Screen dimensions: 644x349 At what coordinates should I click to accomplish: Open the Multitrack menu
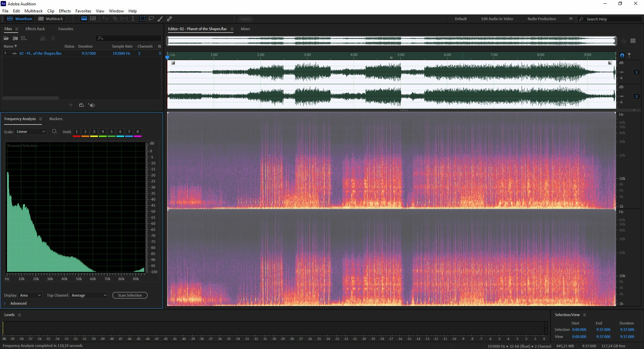click(x=34, y=11)
